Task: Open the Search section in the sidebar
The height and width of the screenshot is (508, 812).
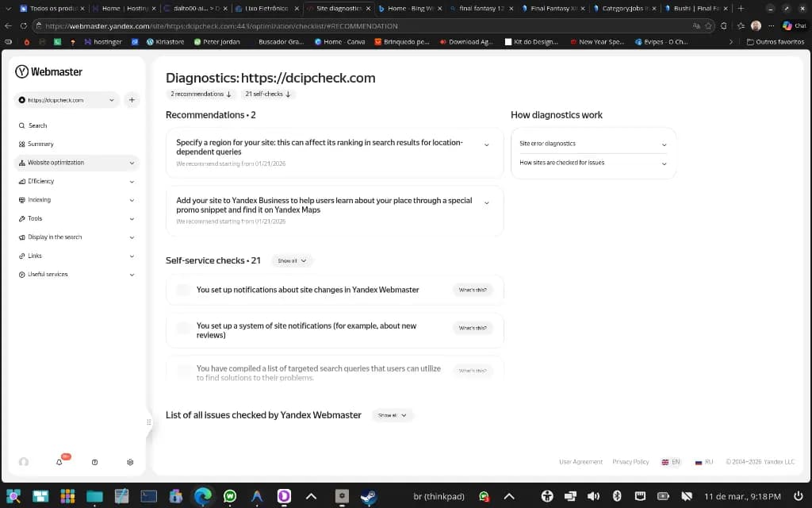Action: [37, 125]
